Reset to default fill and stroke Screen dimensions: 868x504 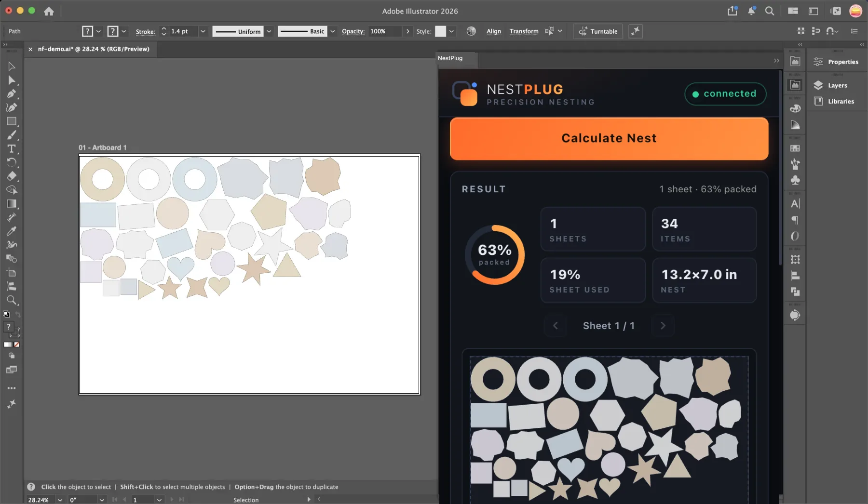click(x=6, y=314)
